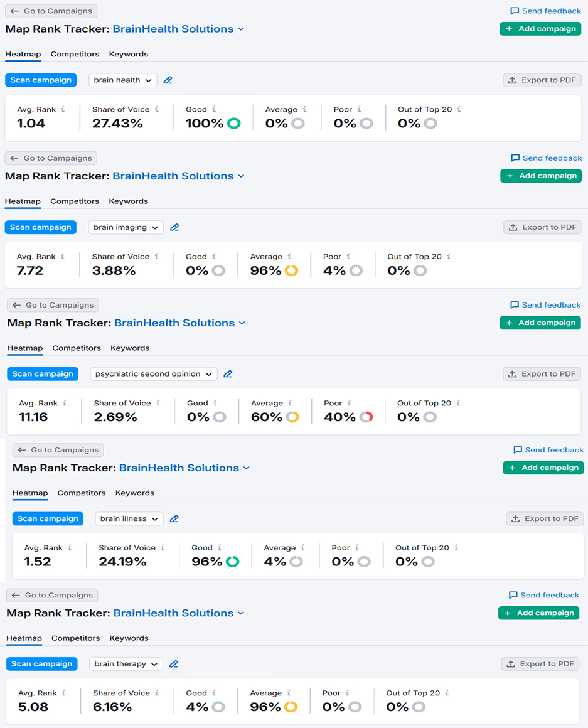Click info icon by Out of Top 20 in brain therapy panel
Viewport: 588px width, 728px height.
[447, 693]
